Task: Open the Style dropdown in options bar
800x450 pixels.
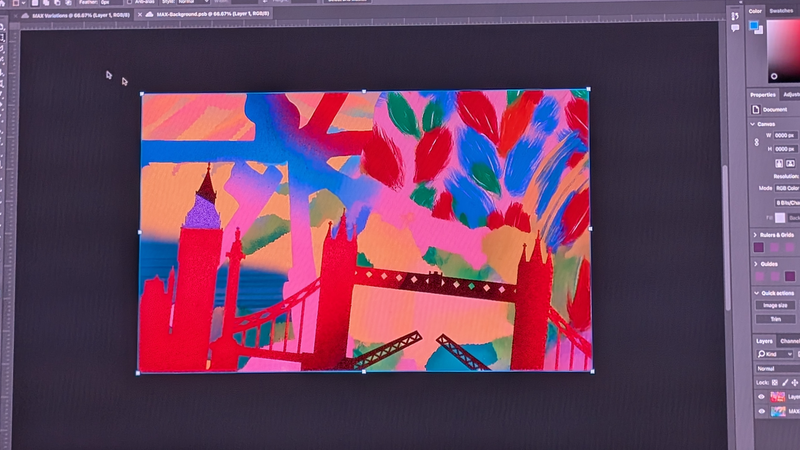Action: [193, 2]
